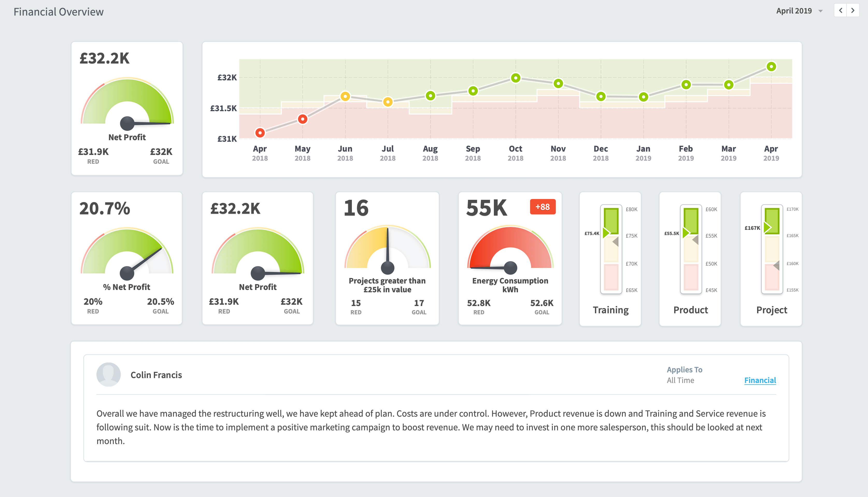The height and width of the screenshot is (497, 868).
Task: Click the Financial link in comment section
Action: (x=760, y=380)
